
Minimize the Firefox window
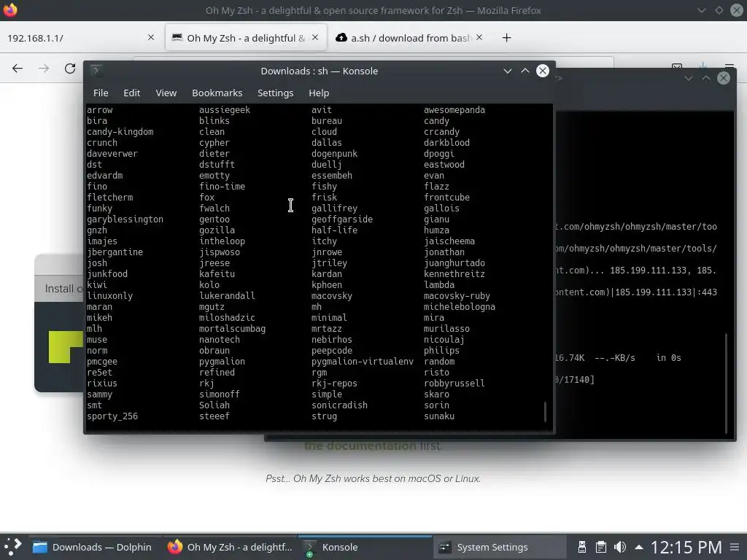(x=701, y=10)
